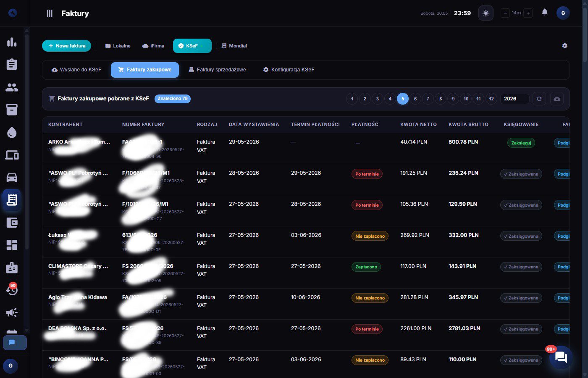588x378 pixels.
Task: Open megaphone icon in sidebar
Action: point(12,312)
